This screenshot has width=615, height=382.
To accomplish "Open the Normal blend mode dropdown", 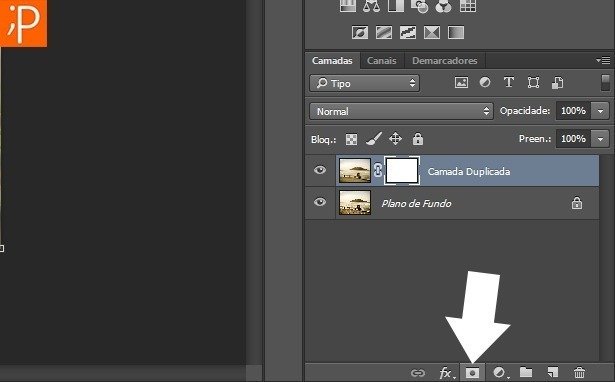I will (x=401, y=111).
